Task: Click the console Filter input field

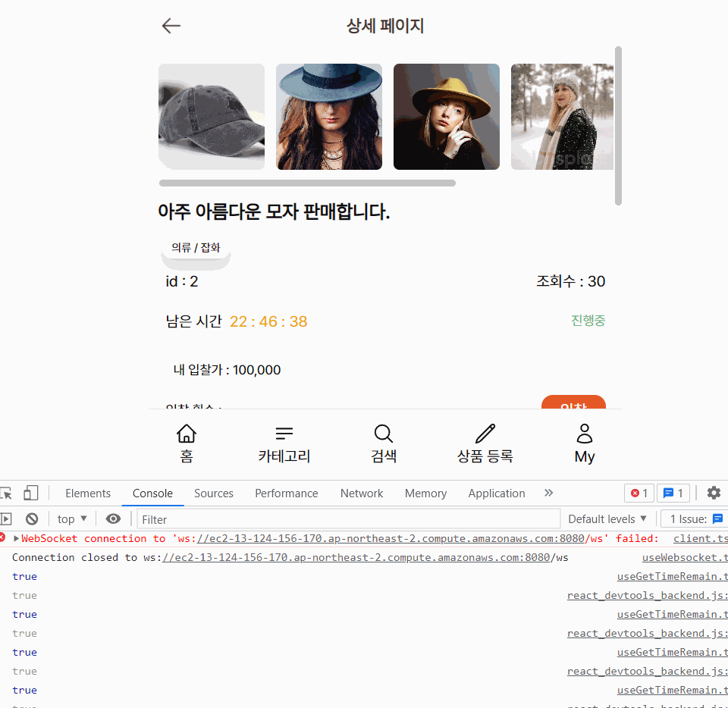Action: click(348, 519)
